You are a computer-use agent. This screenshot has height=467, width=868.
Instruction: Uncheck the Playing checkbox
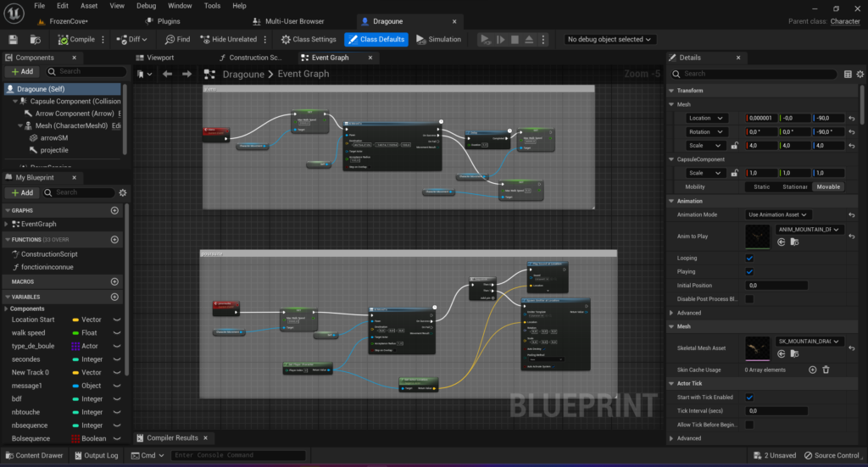749,272
